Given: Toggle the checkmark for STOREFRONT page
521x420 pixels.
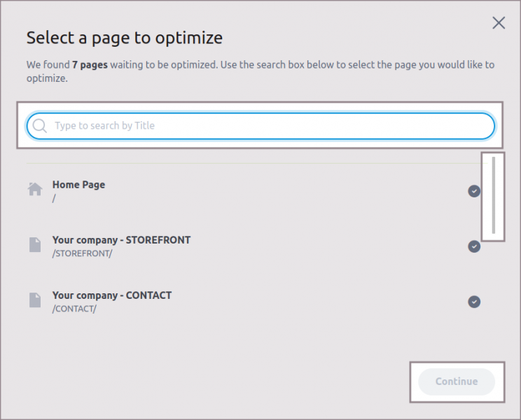Looking at the screenshot, I should tap(474, 246).
